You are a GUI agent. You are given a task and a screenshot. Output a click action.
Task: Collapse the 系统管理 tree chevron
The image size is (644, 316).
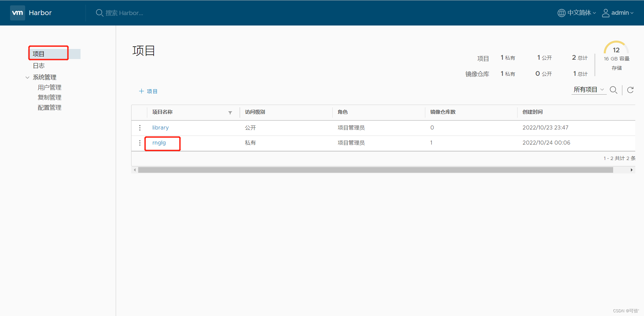tap(28, 77)
